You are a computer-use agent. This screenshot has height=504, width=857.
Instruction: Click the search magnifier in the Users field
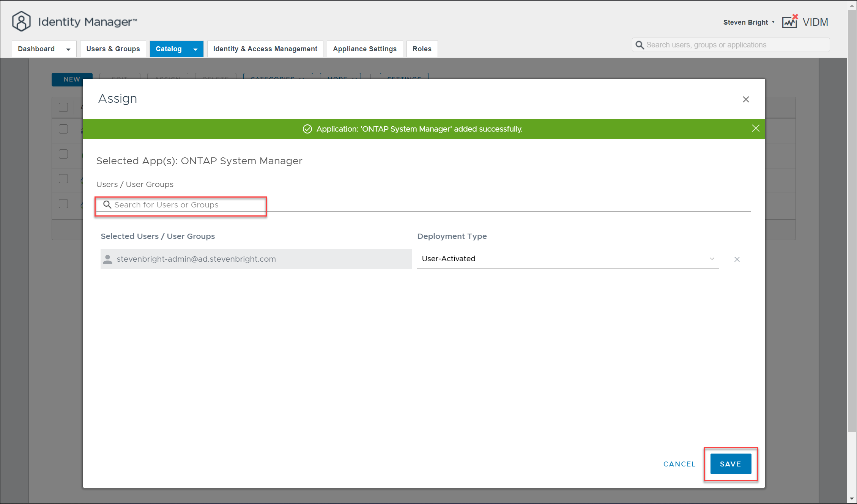click(107, 205)
